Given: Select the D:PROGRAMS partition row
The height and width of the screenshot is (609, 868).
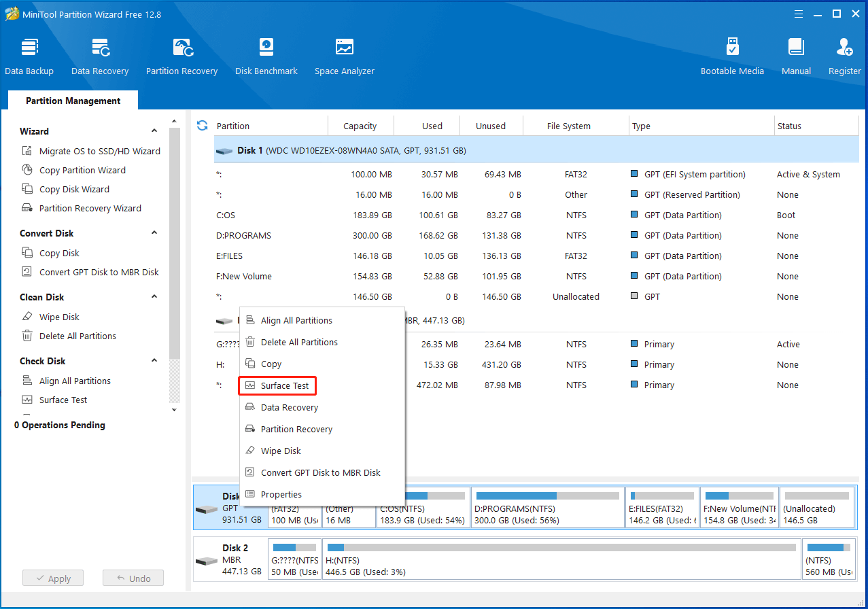Looking at the screenshot, I should pyautogui.click(x=536, y=235).
